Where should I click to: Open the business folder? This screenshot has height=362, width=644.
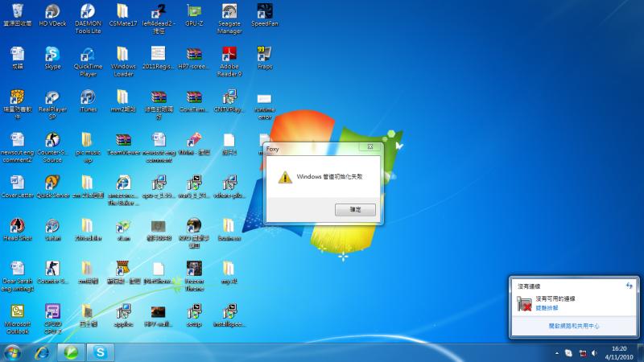(x=229, y=230)
